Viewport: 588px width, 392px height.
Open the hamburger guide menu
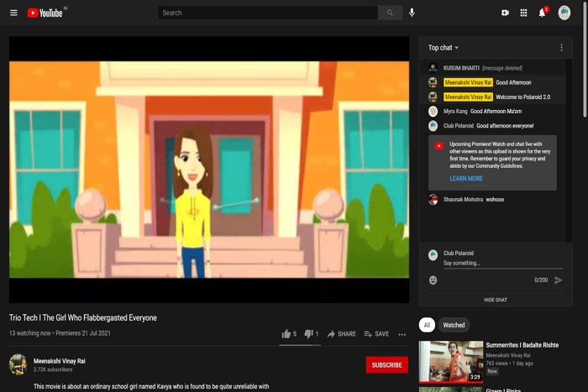14,13
